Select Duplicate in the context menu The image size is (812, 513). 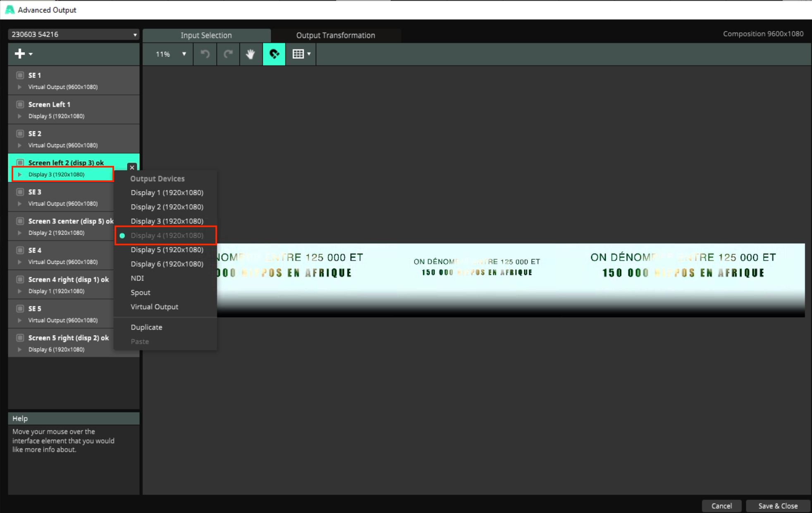(x=146, y=327)
